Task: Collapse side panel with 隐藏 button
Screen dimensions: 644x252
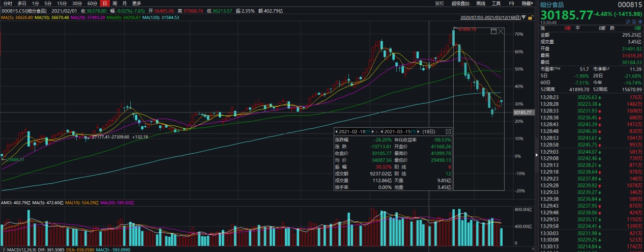Action: point(527,4)
